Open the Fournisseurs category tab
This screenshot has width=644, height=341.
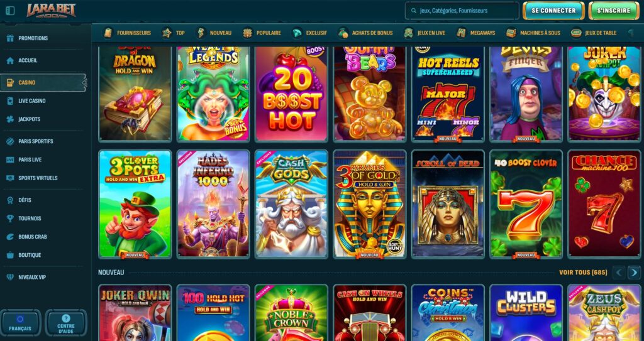pos(127,33)
